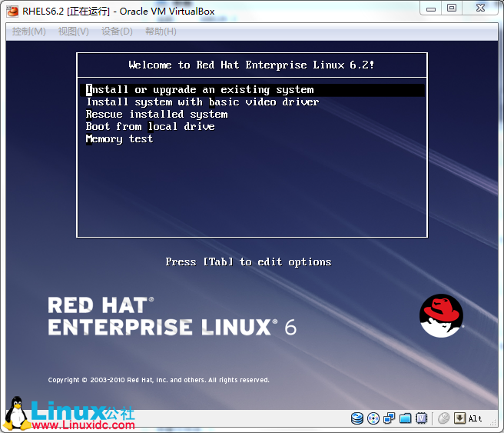Click the shared folders status icon
This screenshot has height=433, width=504.
tap(406, 418)
